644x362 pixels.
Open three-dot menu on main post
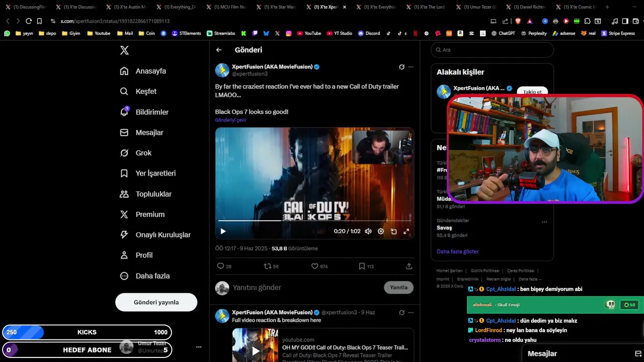(x=411, y=67)
